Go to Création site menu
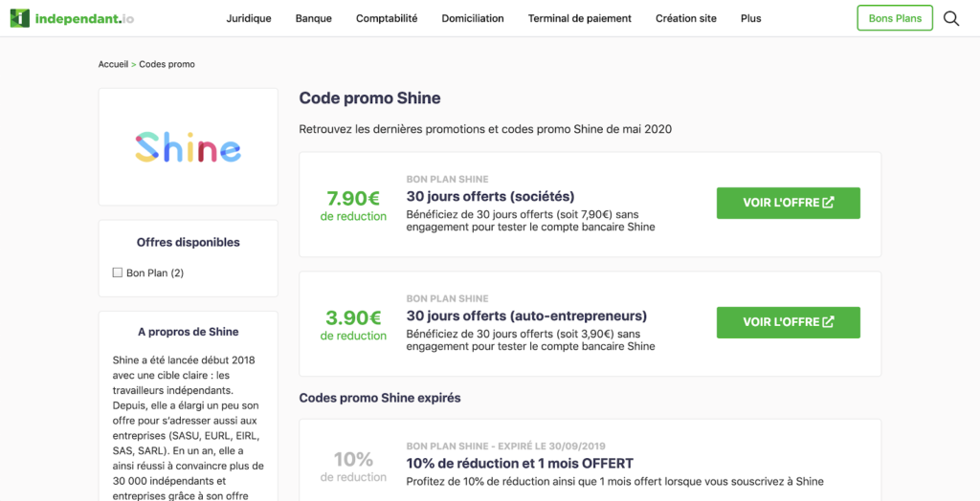This screenshot has width=980, height=501. 686,18
